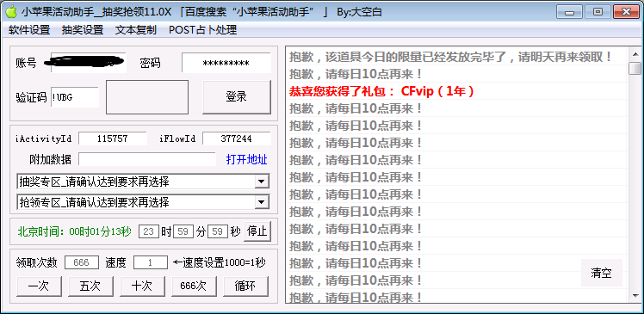The image size is (644, 314).
Task: Open the 文本复制 menu
Action: (136, 30)
